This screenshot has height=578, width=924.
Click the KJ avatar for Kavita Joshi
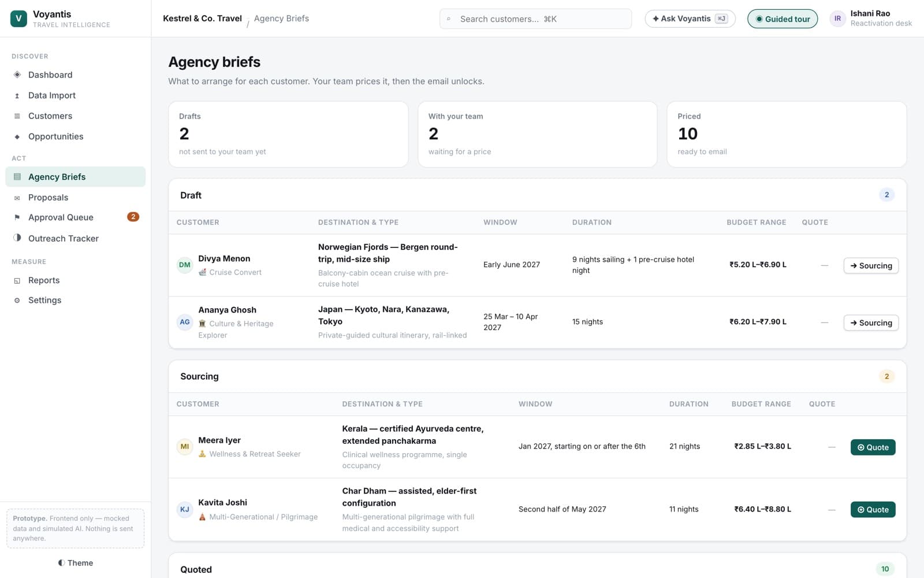click(x=185, y=509)
